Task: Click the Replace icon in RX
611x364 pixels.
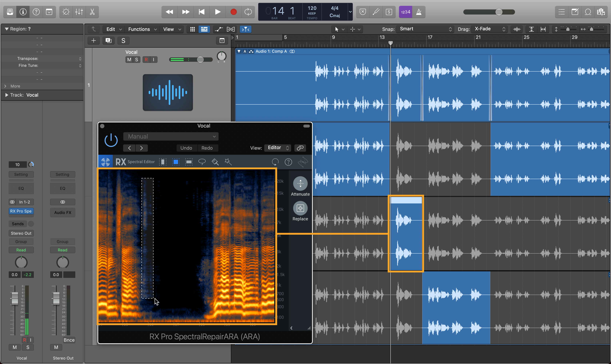Action: pos(300,208)
